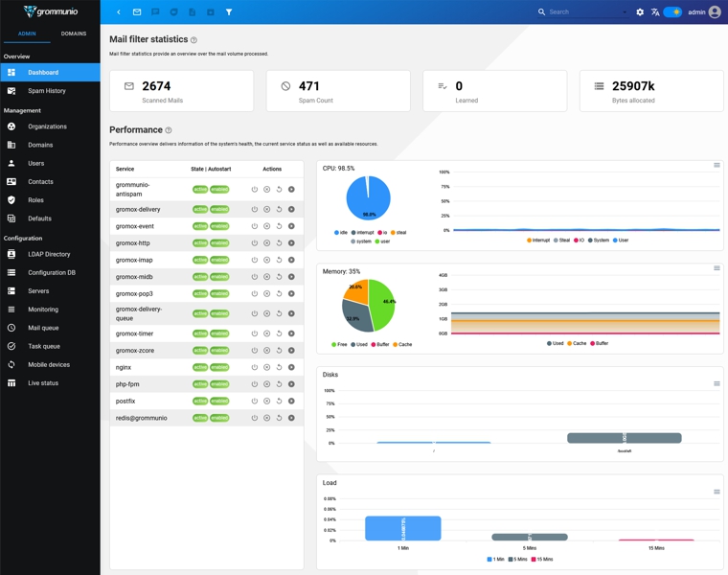
Task: Click the mail envelope icon in top toolbar
Action: (137, 12)
